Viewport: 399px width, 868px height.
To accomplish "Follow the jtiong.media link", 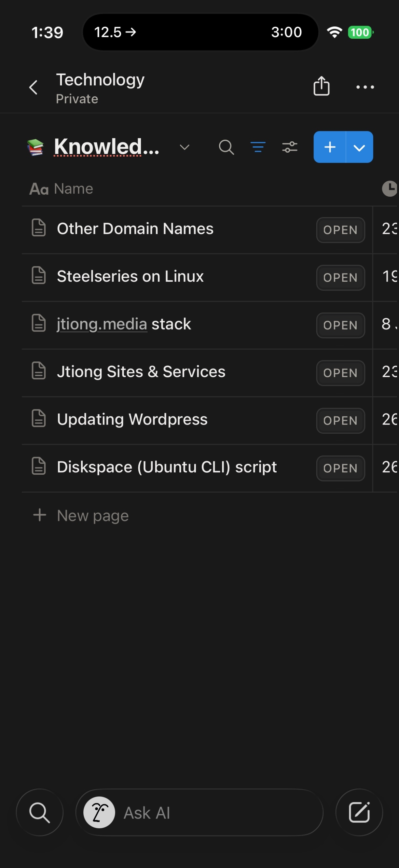I will coord(102,324).
